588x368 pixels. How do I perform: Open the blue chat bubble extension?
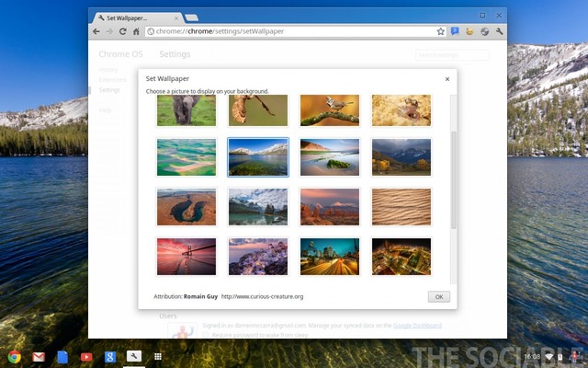tap(455, 31)
